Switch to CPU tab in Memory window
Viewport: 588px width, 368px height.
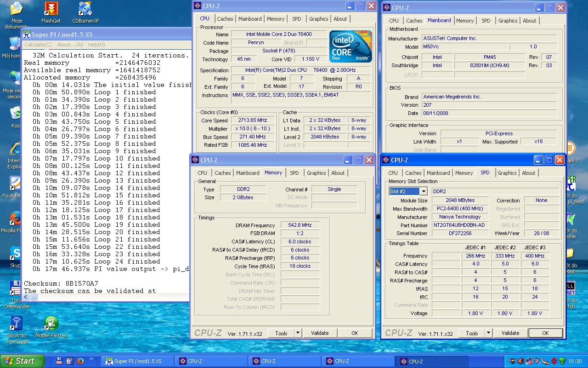click(202, 173)
